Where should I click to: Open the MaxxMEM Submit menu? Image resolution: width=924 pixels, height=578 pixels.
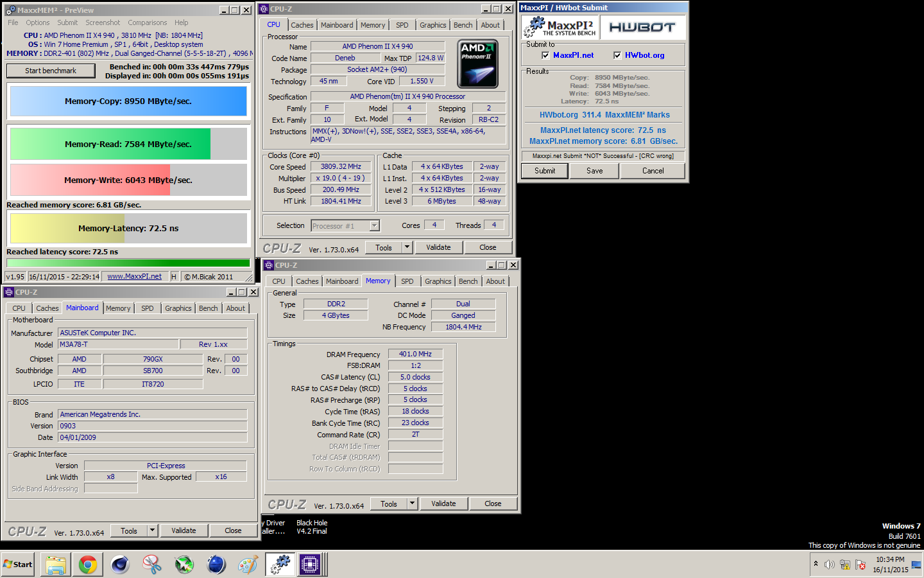tap(67, 22)
